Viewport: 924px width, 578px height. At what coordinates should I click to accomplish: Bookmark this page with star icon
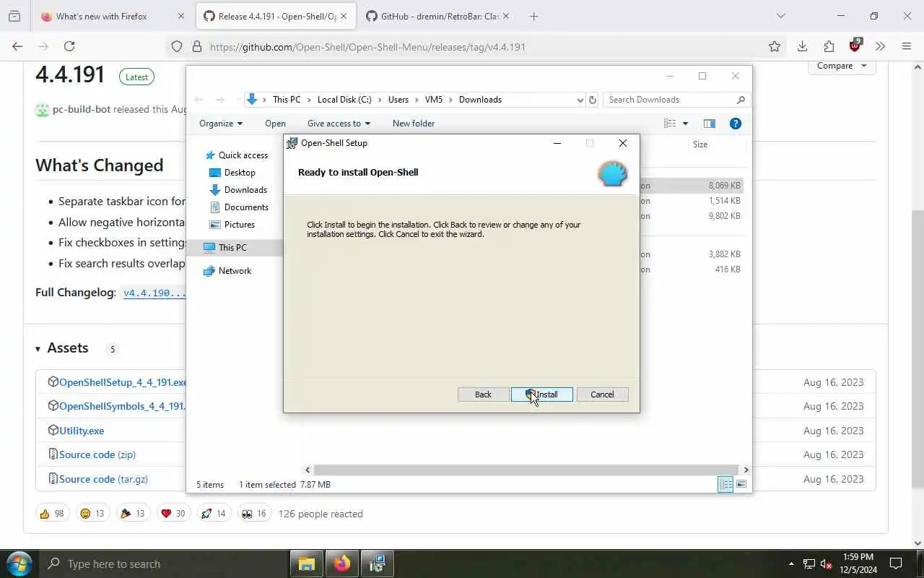coord(775,46)
